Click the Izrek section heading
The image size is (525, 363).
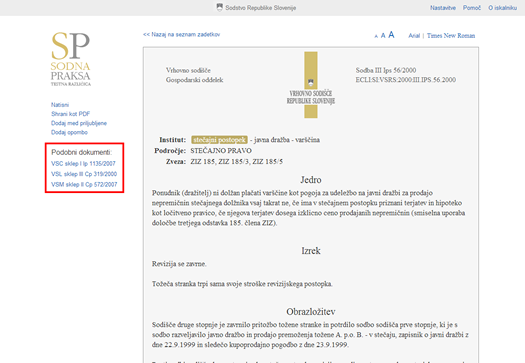311,251
